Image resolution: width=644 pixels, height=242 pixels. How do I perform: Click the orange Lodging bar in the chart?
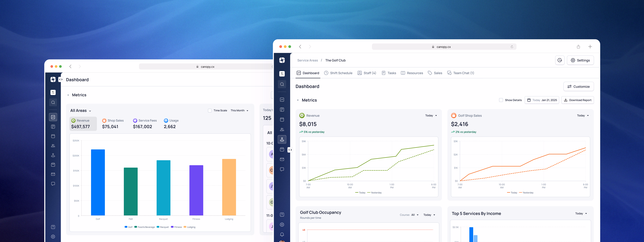(x=229, y=187)
